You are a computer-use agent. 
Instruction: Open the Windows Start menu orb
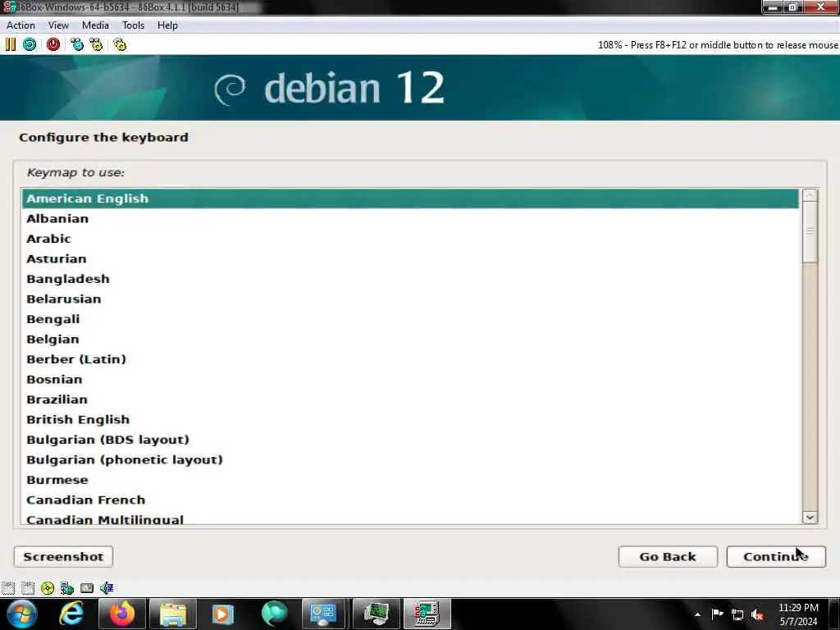(x=21, y=614)
